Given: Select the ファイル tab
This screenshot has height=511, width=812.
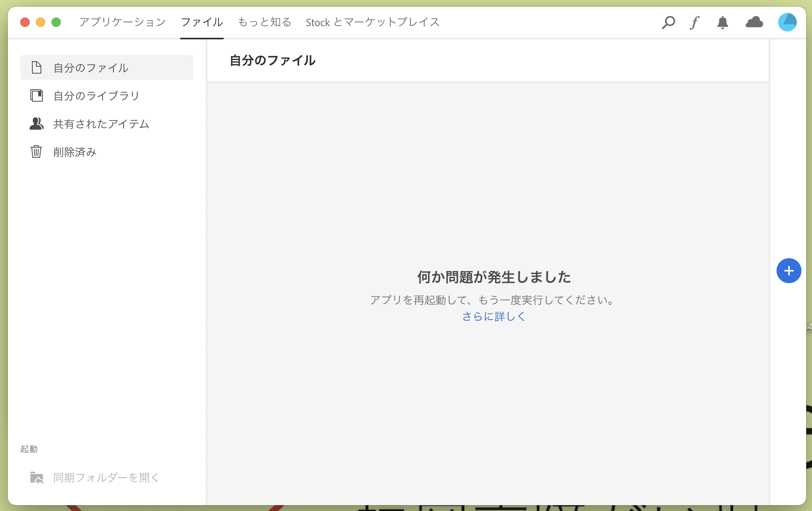Looking at the screenshot, I should coord(202,22).
